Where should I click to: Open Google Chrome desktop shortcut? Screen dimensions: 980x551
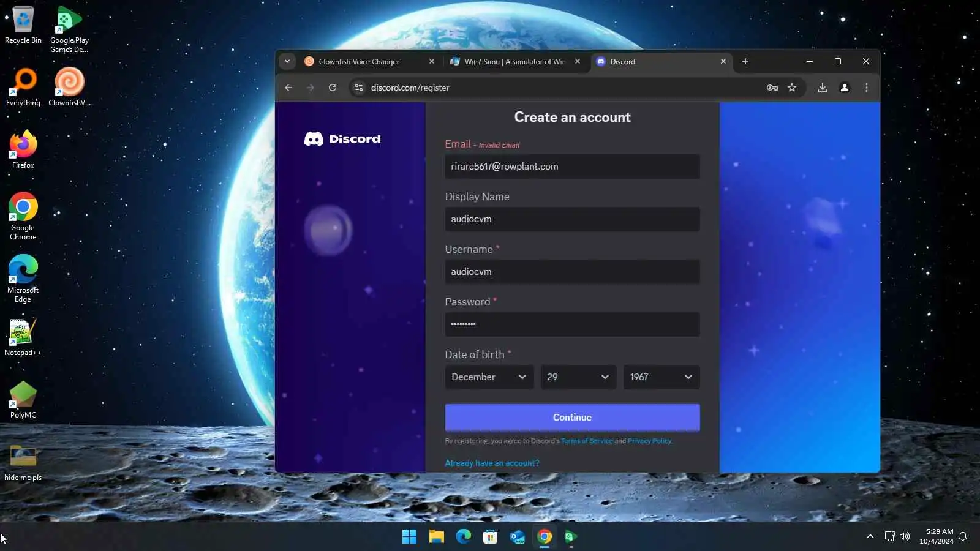(23, 217)
